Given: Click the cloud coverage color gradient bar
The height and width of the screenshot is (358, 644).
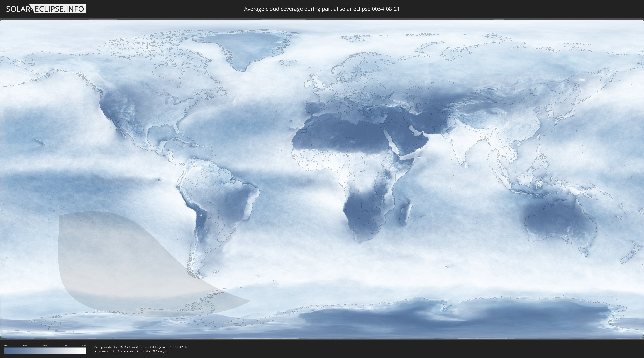Looking at the screenshot, I should 45,350.
